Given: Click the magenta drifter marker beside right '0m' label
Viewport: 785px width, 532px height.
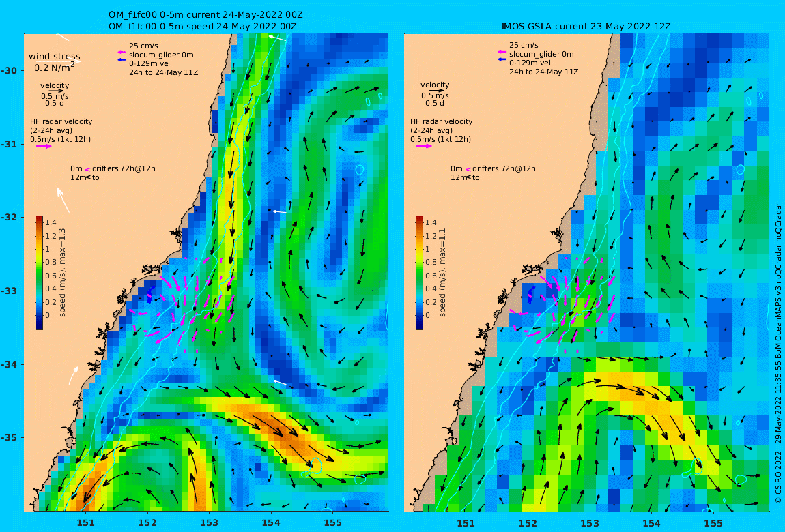Looking at the screenshot, I should 468,170.
